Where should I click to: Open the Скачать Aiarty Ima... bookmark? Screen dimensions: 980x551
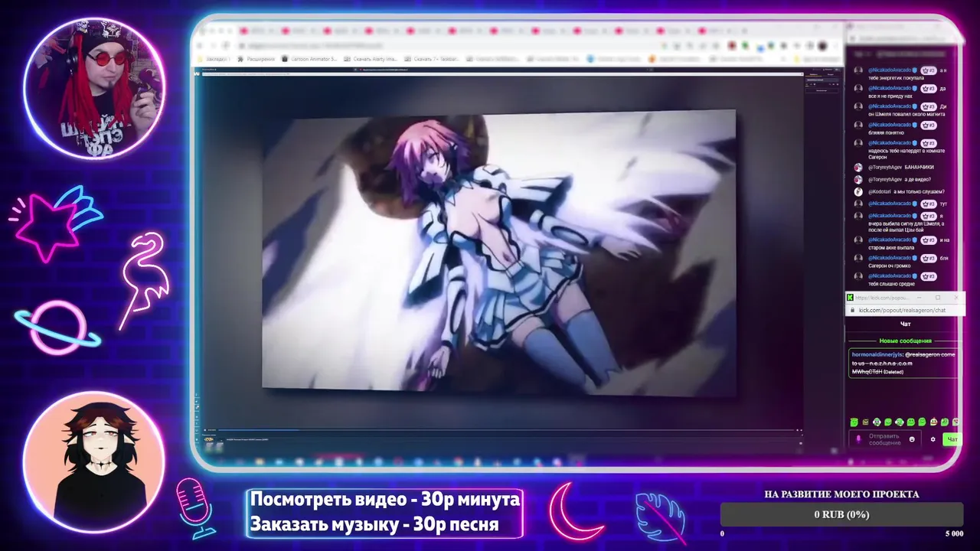(371, 59)
